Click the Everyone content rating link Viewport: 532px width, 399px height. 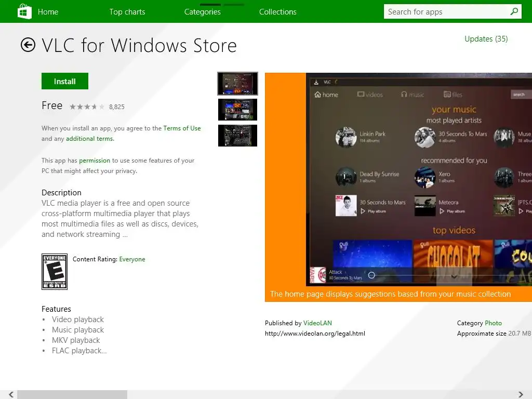coord(132,259)
